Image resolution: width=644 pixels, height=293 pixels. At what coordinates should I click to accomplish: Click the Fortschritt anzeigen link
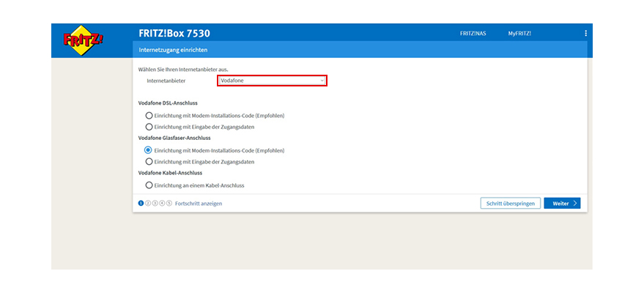(199, 203)
